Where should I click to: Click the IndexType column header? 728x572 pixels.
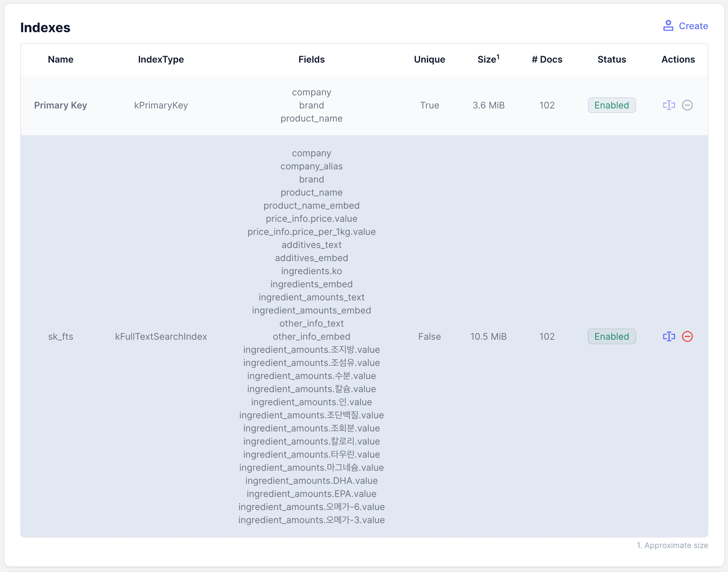point(161,59)
